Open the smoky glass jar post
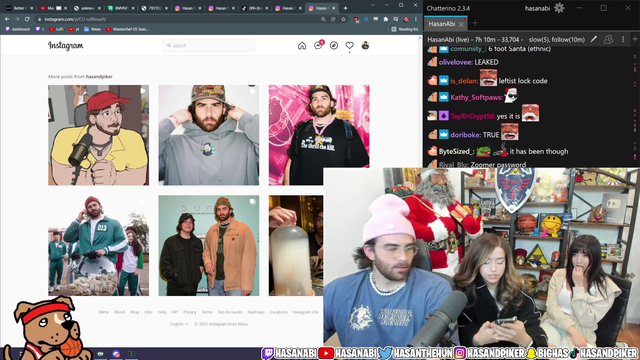The width and height of the screenshot is (640, 360). [296, 245]
